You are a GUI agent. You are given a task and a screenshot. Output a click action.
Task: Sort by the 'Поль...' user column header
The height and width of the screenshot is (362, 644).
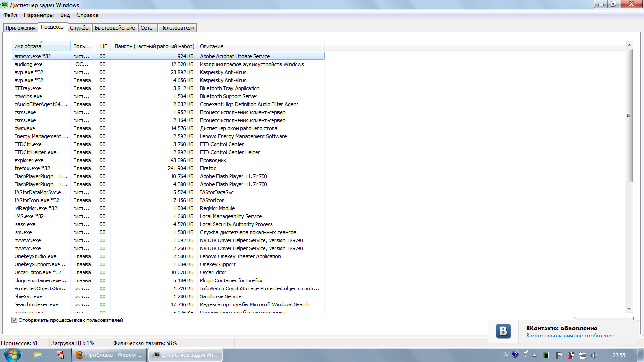(83, 46)
